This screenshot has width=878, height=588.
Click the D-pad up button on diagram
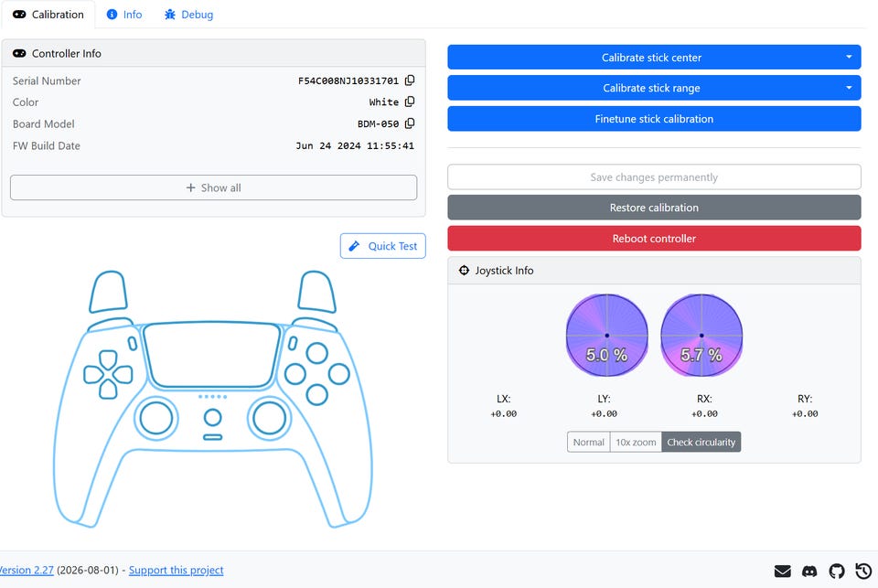coord(108,360)
